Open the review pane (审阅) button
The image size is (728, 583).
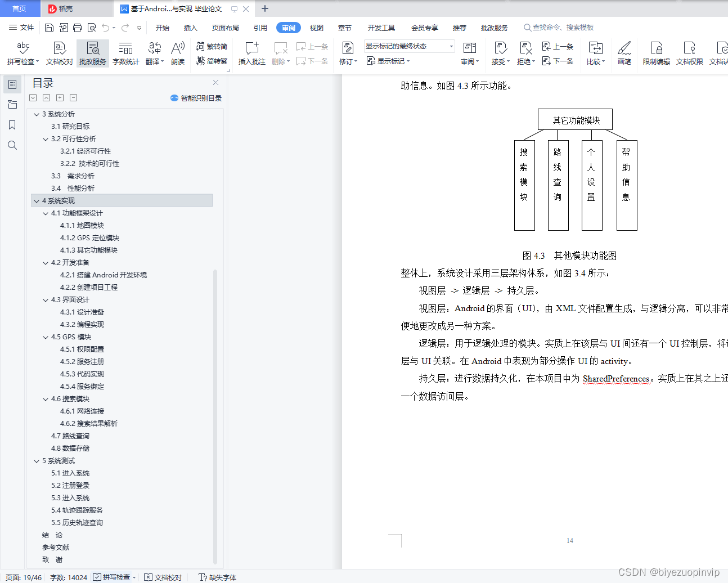470,53
